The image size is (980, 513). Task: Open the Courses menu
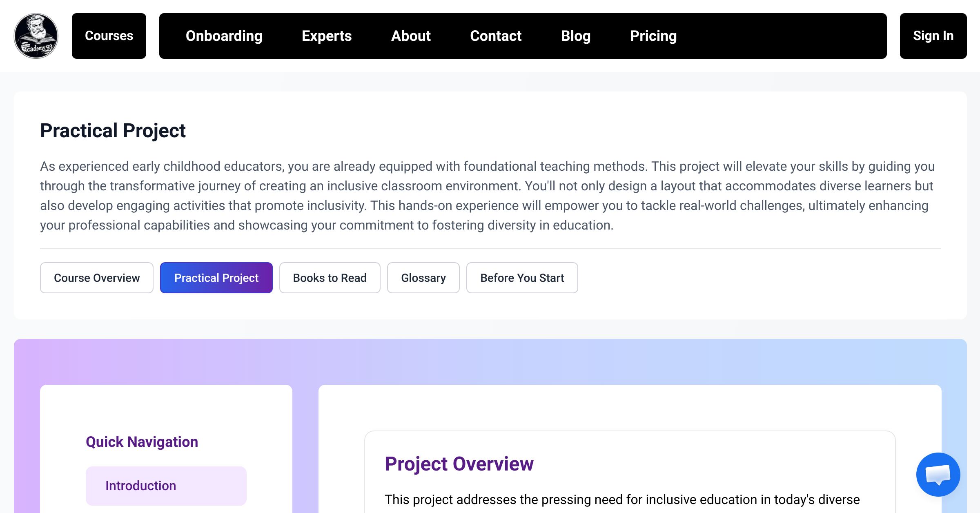tap(109, 36)
